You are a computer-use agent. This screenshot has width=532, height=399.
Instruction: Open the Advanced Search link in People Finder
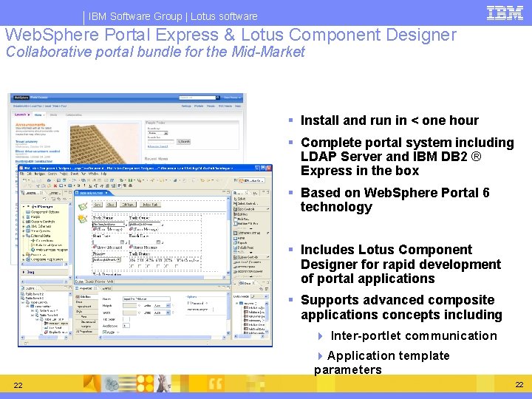point(157,146)
